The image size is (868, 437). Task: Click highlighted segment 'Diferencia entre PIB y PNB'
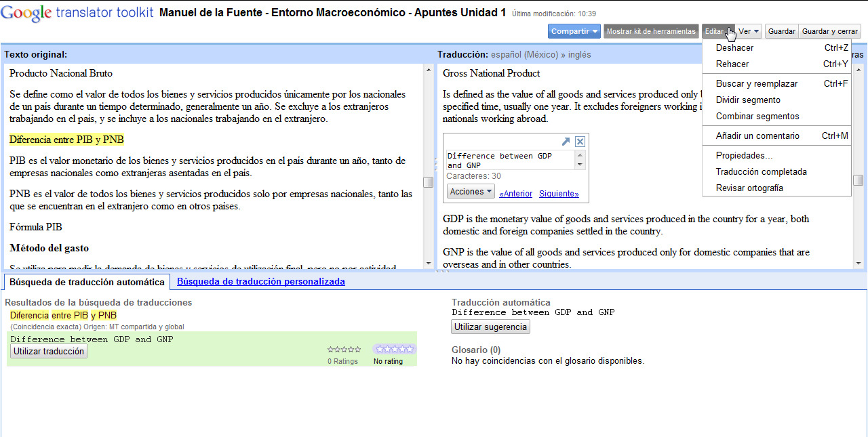point(66,140)
